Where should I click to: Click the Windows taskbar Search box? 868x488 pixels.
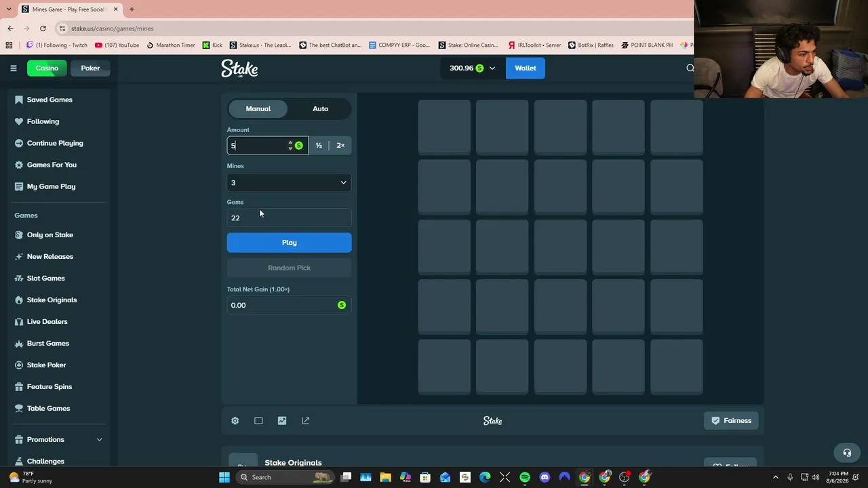click(x=285, y=477)
